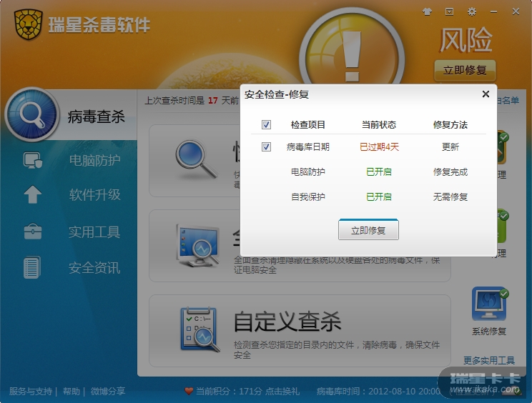532x403 pixels.
Task: Click the 当前状态 column header
Action: point(379,125)
